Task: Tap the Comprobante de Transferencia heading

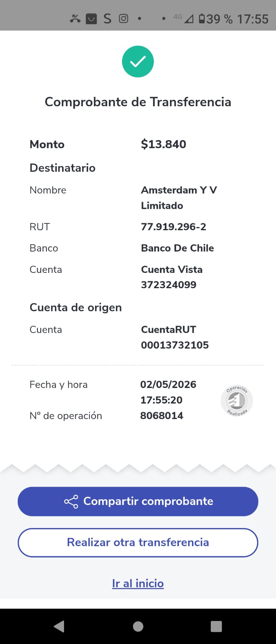Action: pos(138,102)
